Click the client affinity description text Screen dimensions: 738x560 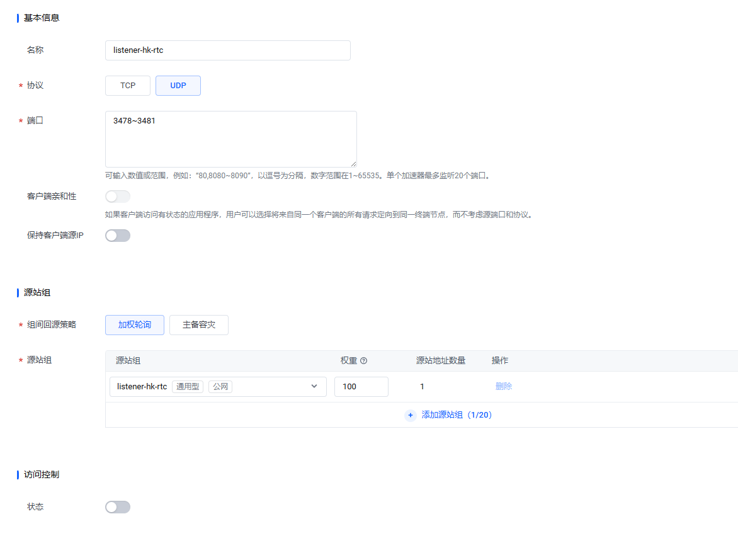pyautogui.click(x=320, y=215)
